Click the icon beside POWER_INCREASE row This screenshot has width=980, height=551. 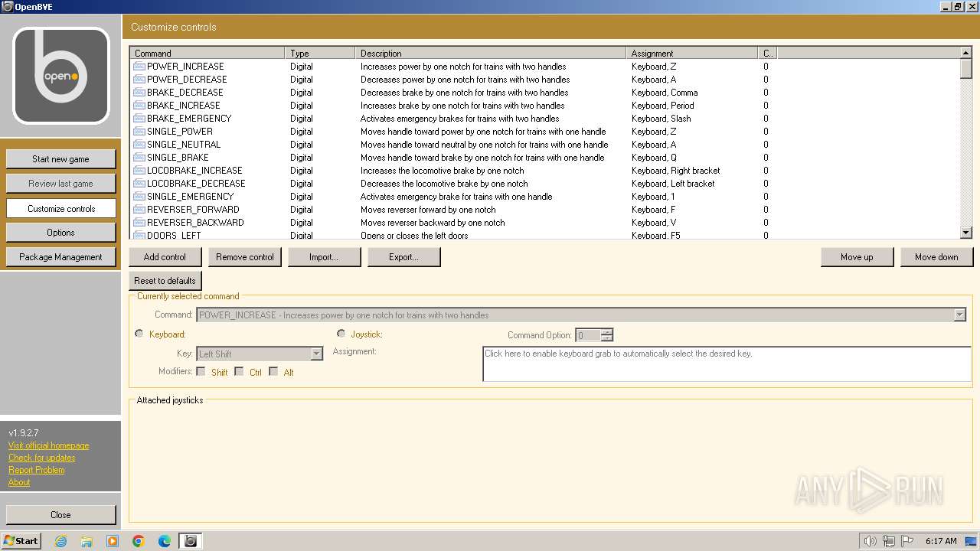click(139, 67)
